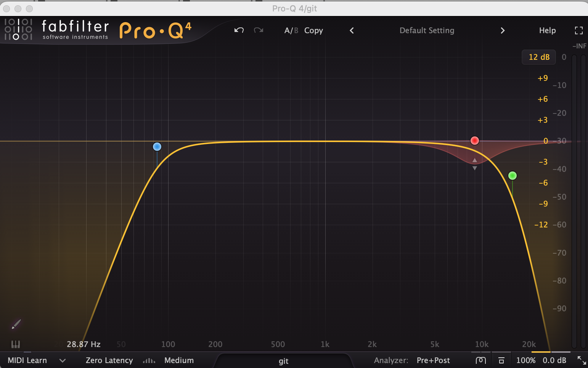Enter full screen mode via corner icon

coord(578,30)
